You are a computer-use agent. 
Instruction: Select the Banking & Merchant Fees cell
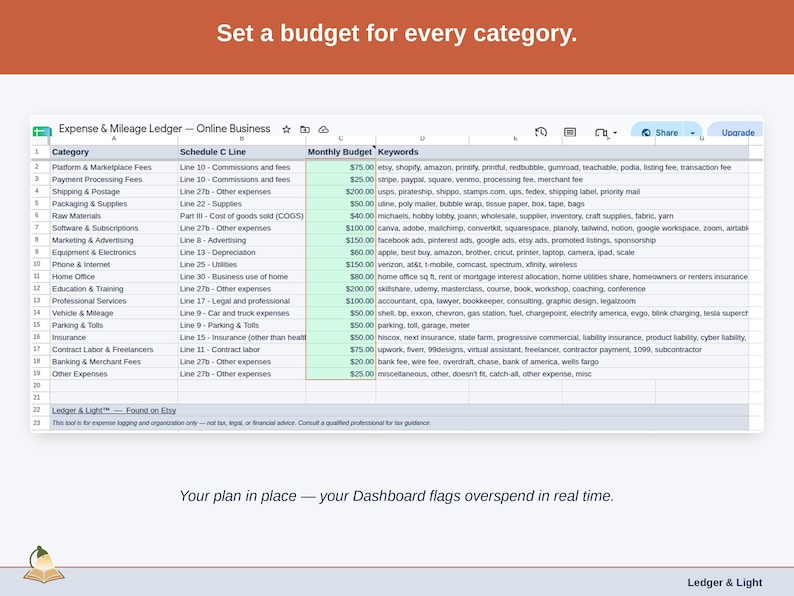(x=114, y=362)
